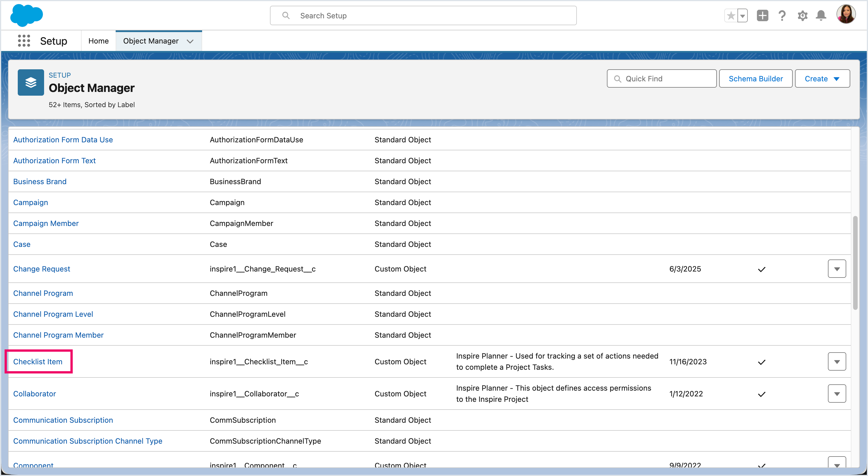Viewport: 868px width, 476px height.
Task: Expand the Create dropdown button
Action: coord(822,78)
